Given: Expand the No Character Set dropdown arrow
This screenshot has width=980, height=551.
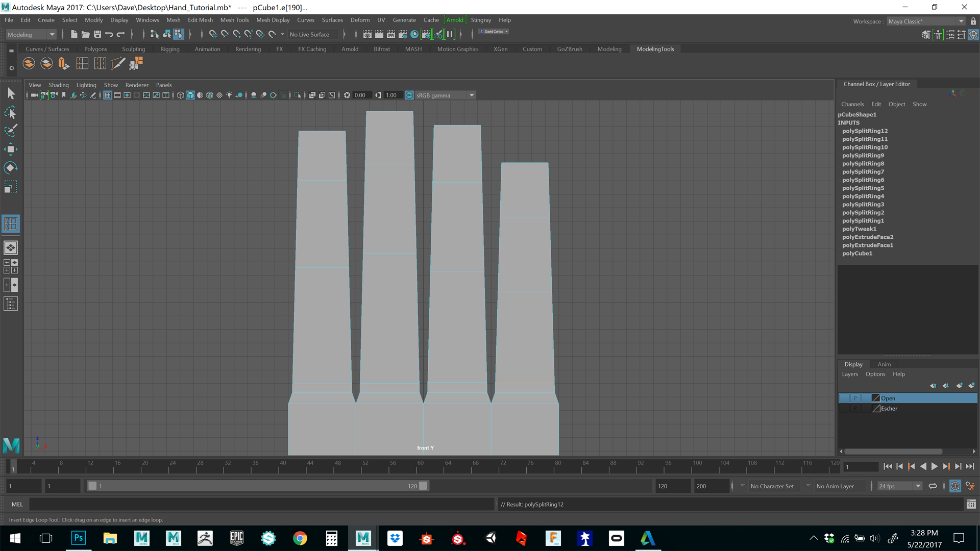Looking at the screenshot, I should pyautogui.click(x=742, y=486).
